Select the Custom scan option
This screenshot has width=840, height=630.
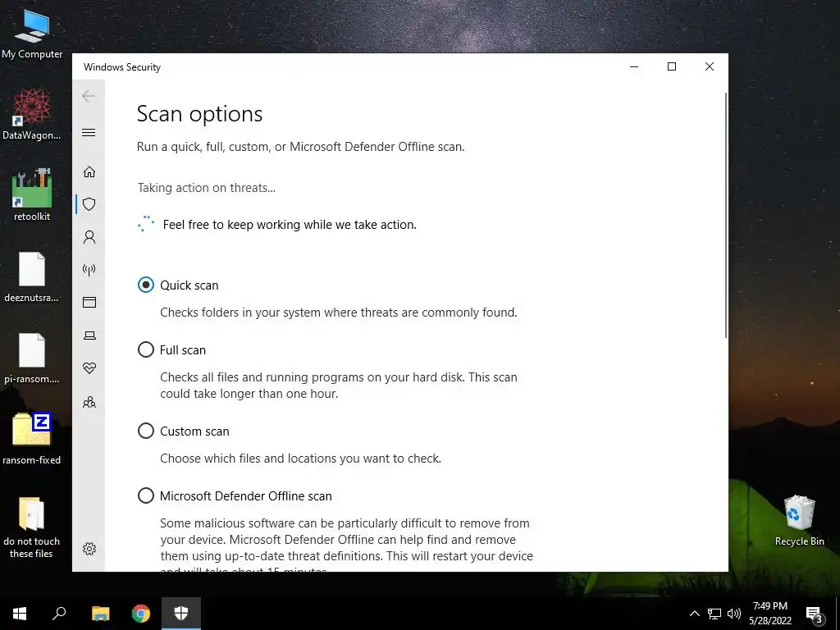click(146, 431)
